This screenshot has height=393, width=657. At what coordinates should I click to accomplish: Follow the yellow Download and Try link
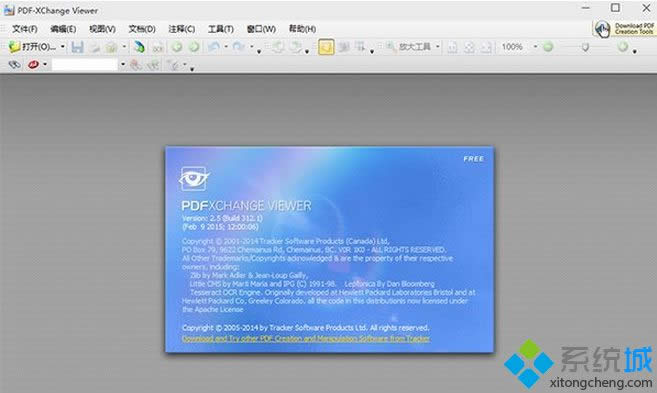(x=306, y=339)
